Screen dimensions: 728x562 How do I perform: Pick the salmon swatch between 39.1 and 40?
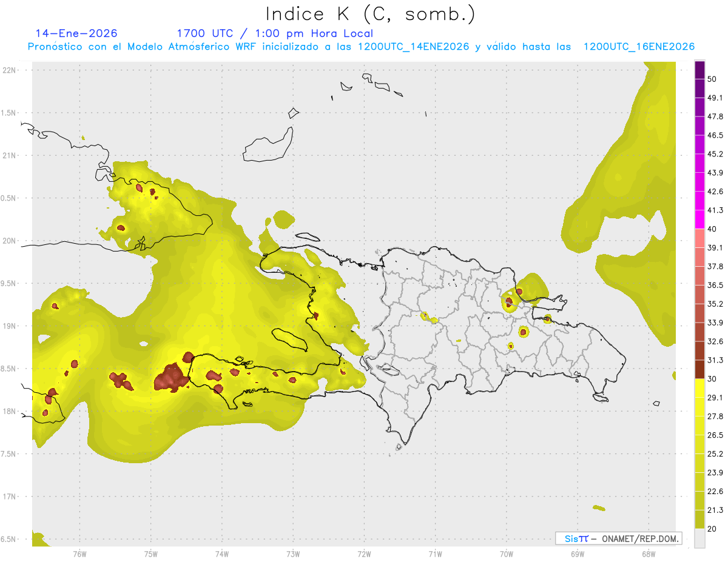(x=699, y=238)
